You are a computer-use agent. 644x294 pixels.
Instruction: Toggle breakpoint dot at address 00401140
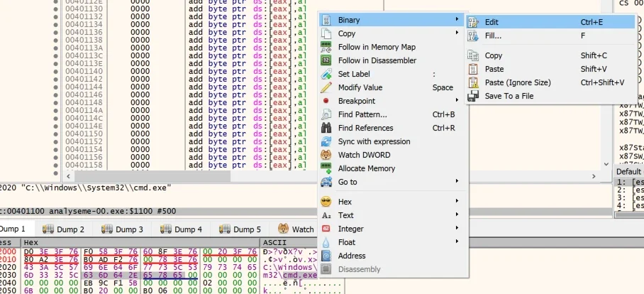pos(56,72)
